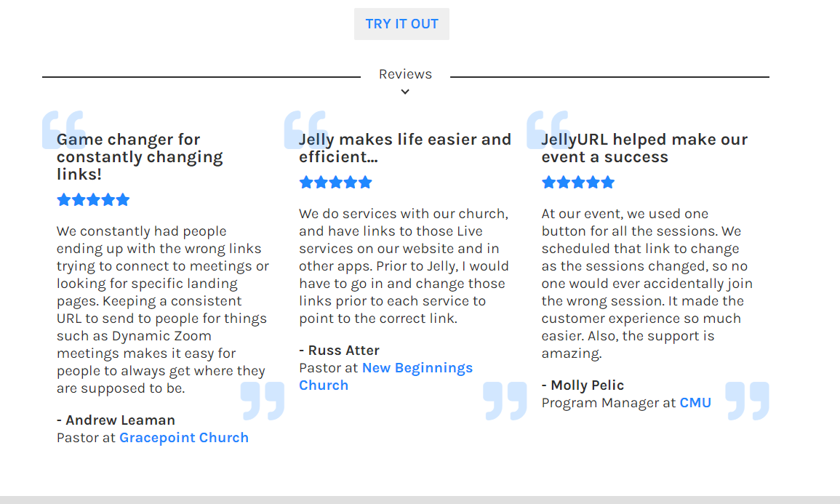Viewport: 840px width, 504px height.
Task: Click the star rating under Game changer review
Action: coord(93,199)
